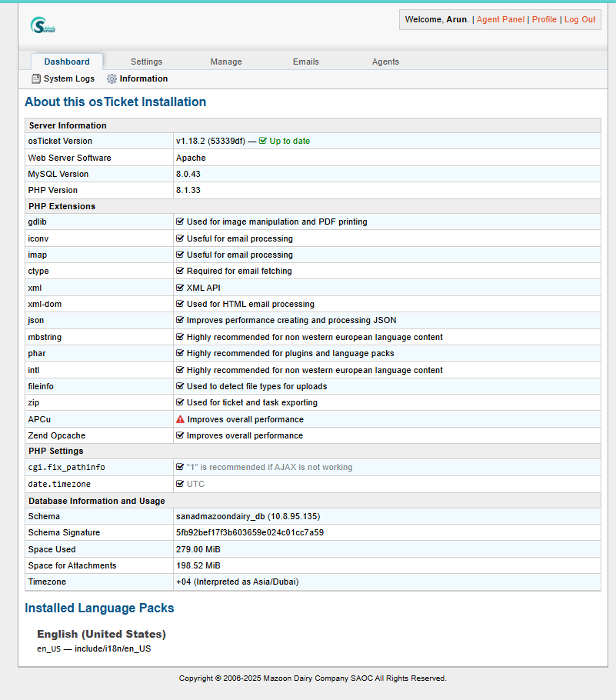This screenshot has height=700, width=616.
Task: Click the imap extension check mark
Action: click(180, 255)
